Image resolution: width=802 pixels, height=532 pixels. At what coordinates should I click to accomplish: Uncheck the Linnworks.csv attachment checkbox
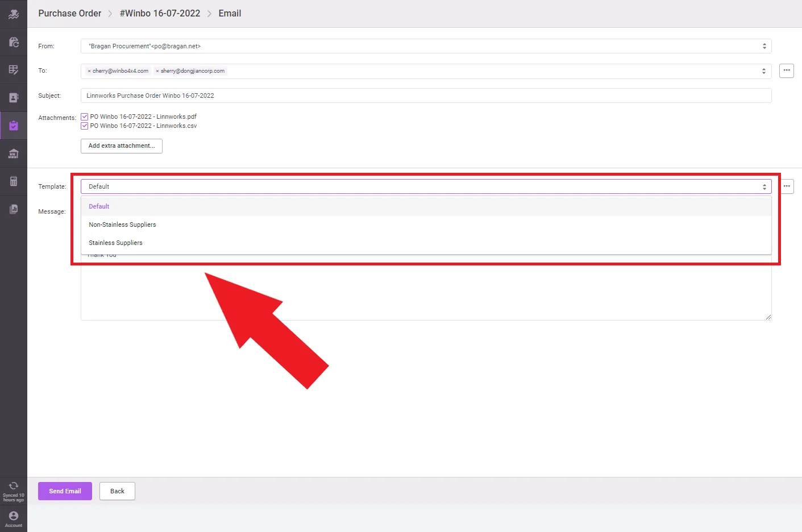(85, 126)
